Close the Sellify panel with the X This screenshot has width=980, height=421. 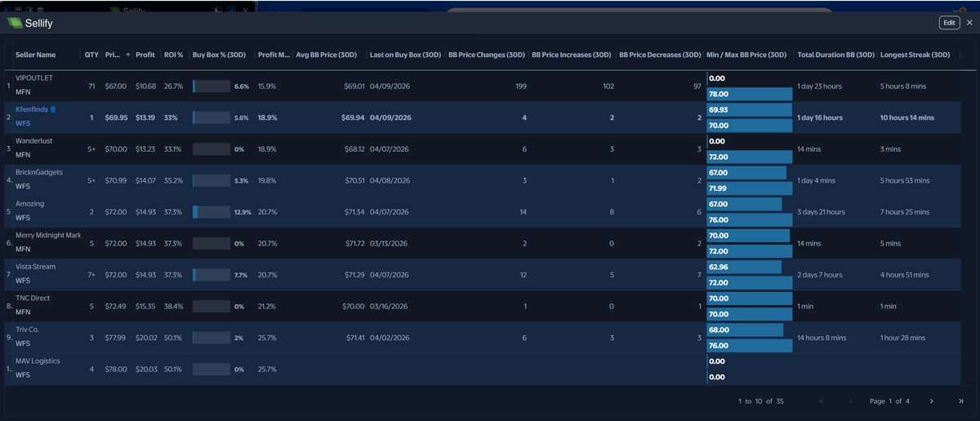click(969, 23)
